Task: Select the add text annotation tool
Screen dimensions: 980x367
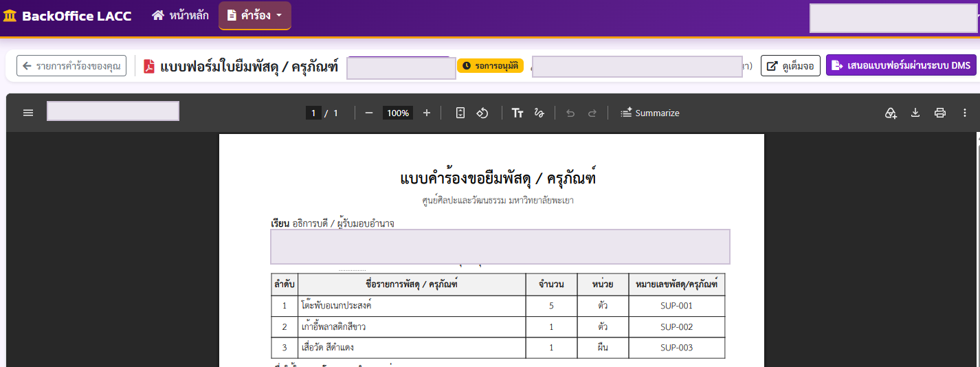Action: pos(517,113)
